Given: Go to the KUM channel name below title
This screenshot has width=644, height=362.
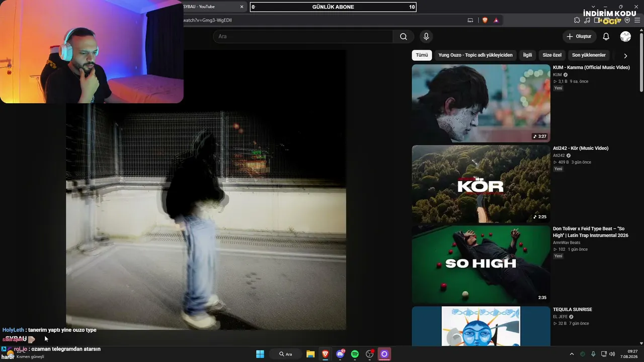Looking at the screenshot, I should click(x=557, y=74).
